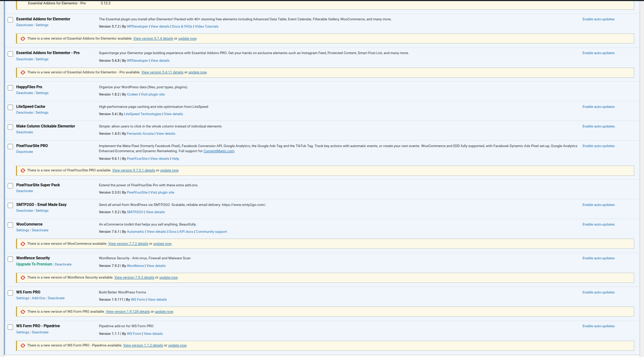Tick the checkbox for LiteSpeed Cache
This screenshot has height=357, width=644.
11,107
